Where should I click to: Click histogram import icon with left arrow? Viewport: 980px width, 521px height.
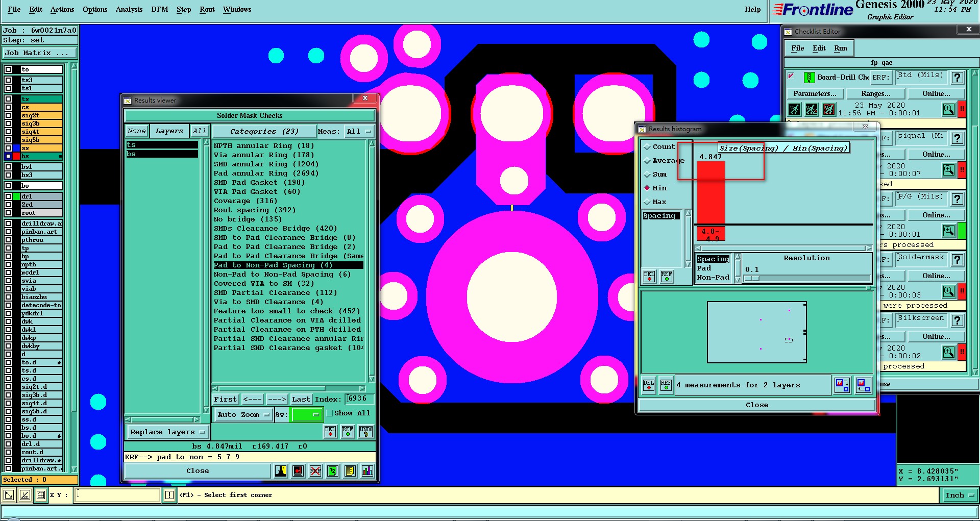coord(863,385)
